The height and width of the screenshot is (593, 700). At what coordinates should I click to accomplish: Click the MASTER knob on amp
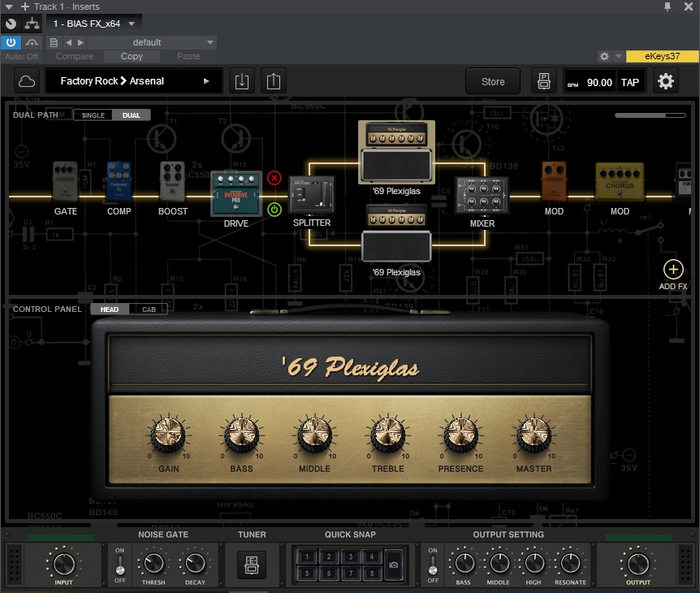(534, 435)
